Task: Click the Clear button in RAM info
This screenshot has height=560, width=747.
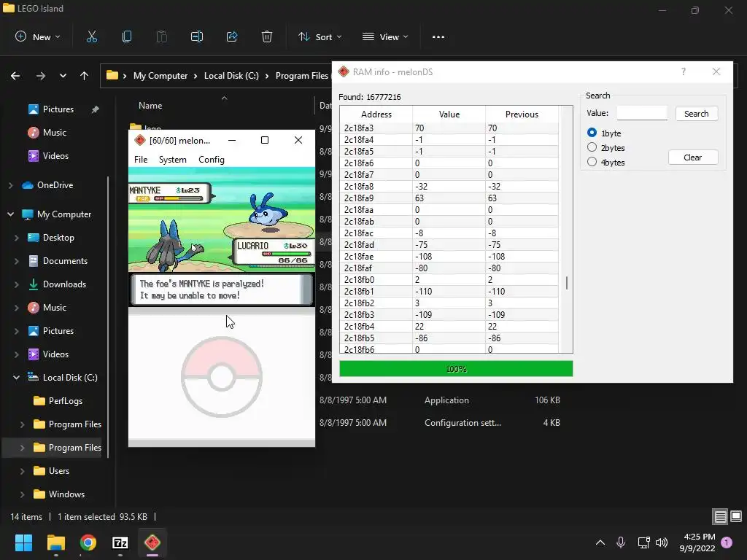Action: point(693,157)
